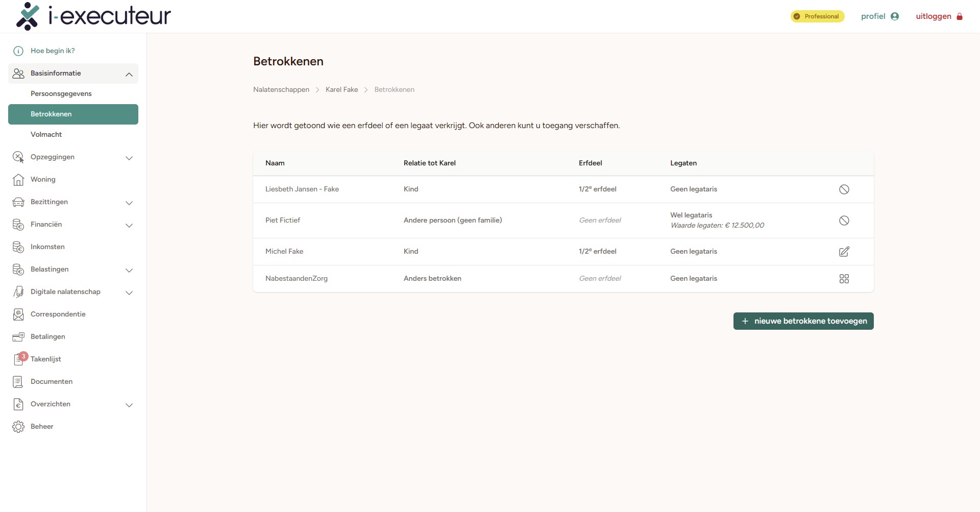The image size is (980, 512).
Task: Expand the Opzeggingen submenu
Action: (x=129, y=158)
